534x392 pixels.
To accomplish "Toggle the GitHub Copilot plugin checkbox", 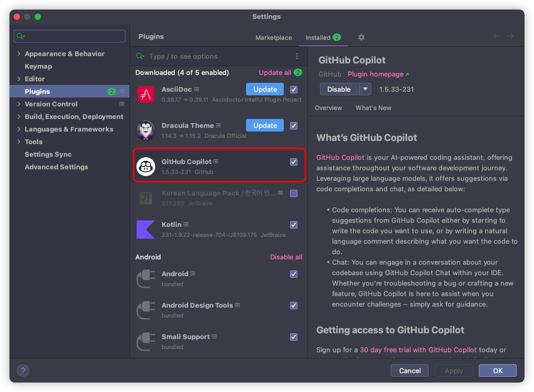I will click(294, 162).
